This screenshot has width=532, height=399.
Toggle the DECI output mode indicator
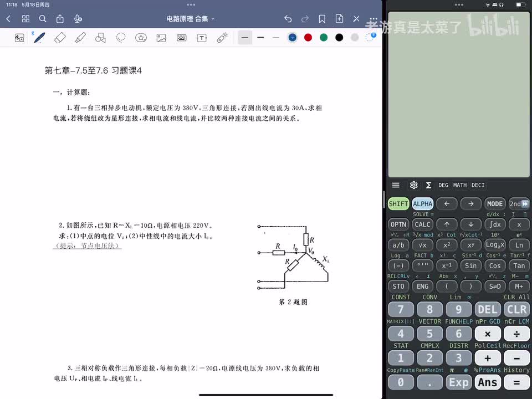[x=478, y=185]
